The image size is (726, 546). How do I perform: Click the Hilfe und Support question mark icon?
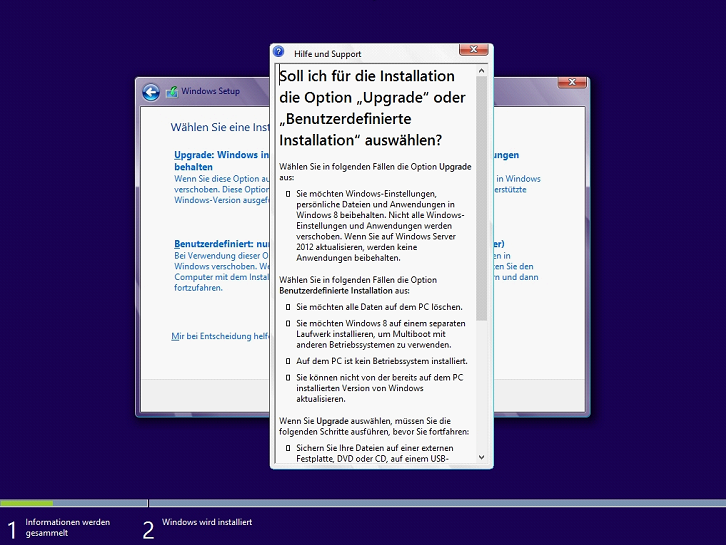[x=278, y=51]
